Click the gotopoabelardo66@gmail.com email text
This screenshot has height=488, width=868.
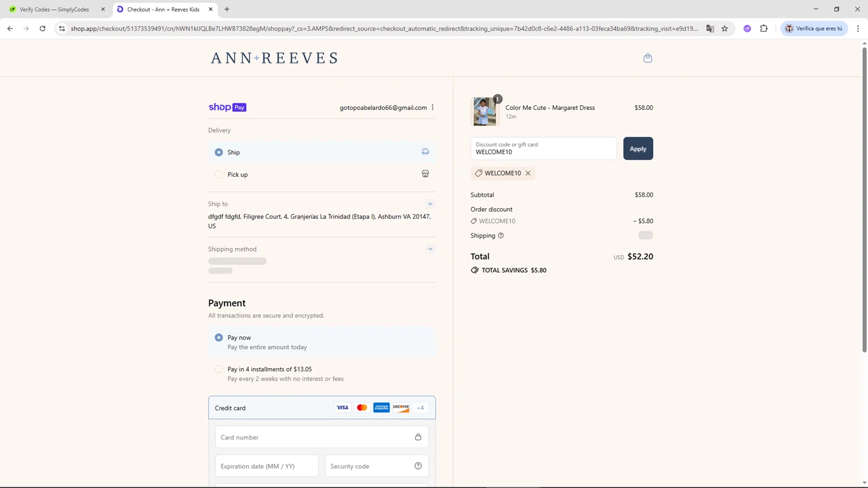(x=383, y=108)
